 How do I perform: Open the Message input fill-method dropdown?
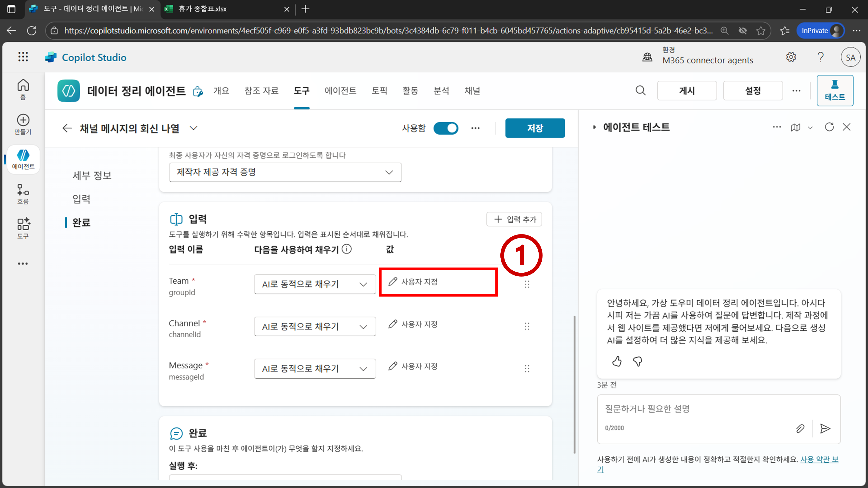pos(314,368)
